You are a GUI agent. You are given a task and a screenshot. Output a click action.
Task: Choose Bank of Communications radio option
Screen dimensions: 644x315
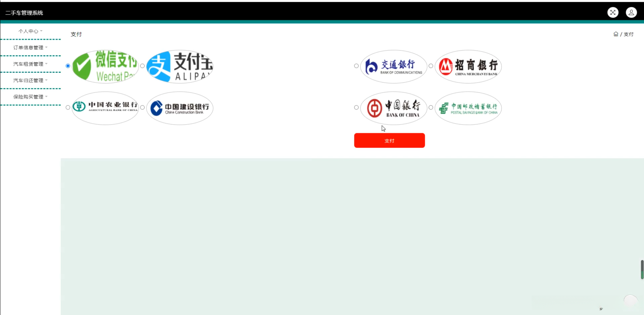click(x=357, y=66)
